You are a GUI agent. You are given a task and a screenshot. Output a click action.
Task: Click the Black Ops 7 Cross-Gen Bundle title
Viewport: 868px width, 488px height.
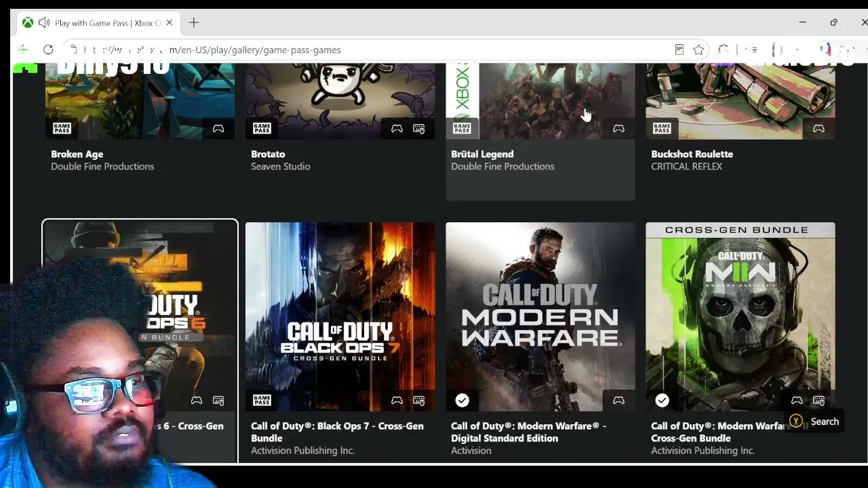337,432
